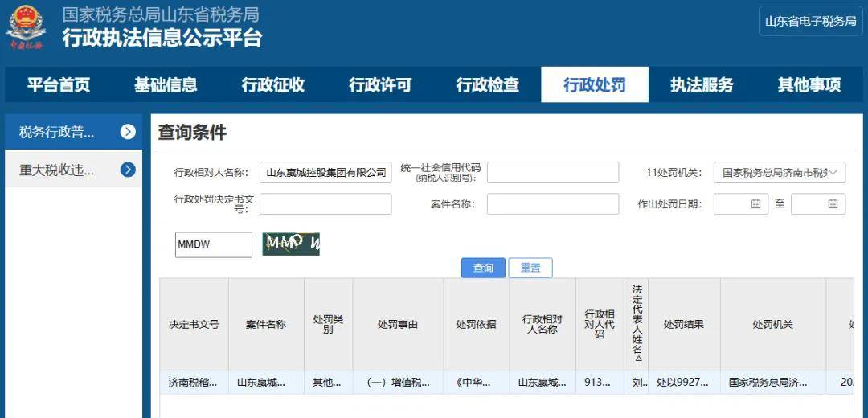
Task: Click the 重置 reset button
Action: (x=530, y=268)
